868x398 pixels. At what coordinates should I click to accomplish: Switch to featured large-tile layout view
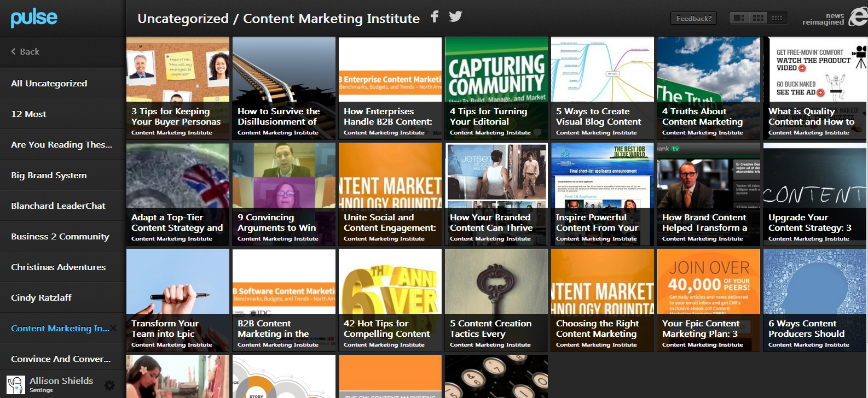point(739,18)
